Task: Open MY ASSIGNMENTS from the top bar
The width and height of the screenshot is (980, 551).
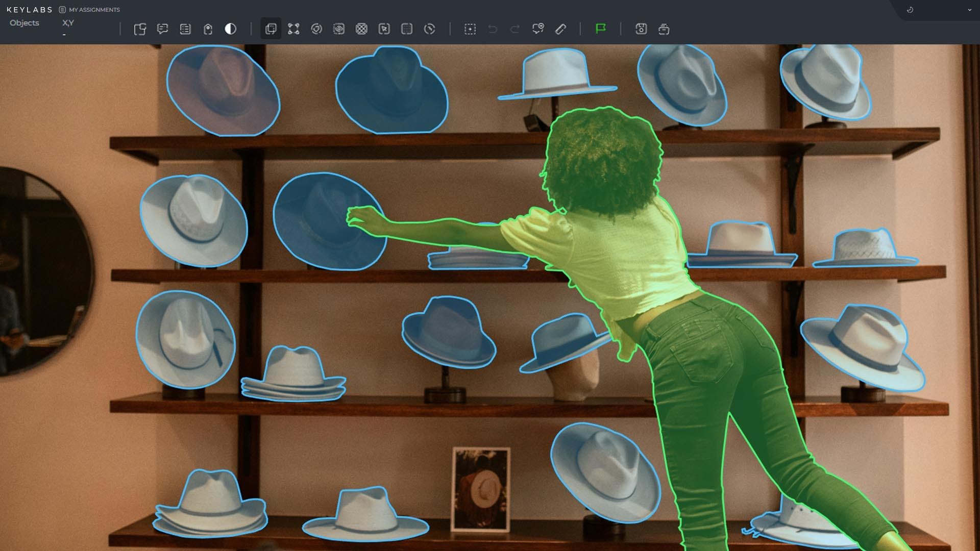Action: click(x=94, y=10)
